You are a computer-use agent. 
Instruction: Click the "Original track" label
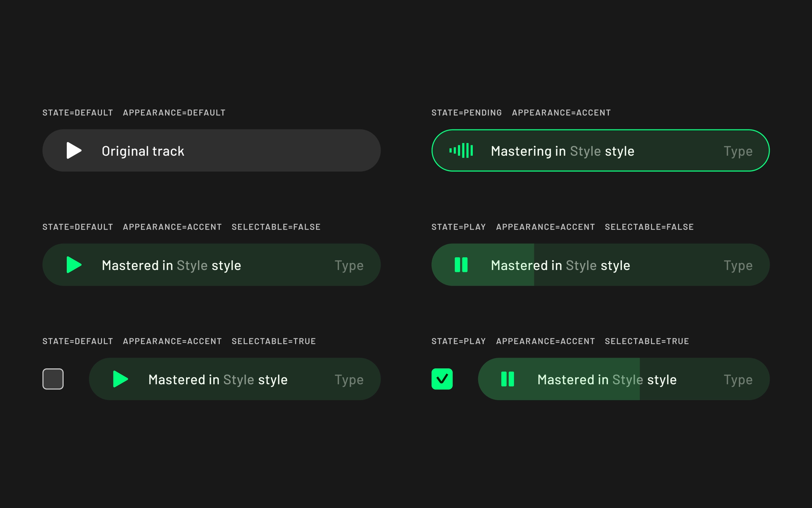(143, 151)
